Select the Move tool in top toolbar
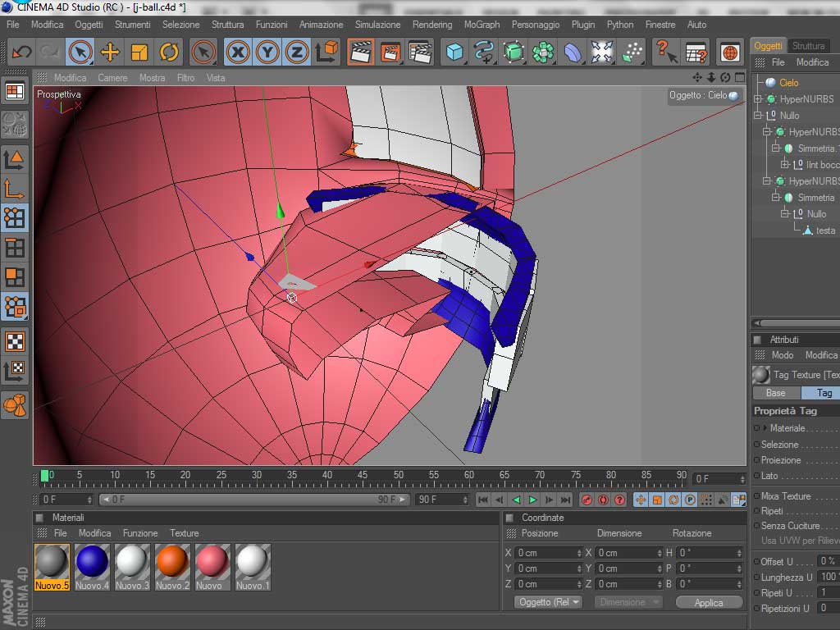 pos(109,52)
